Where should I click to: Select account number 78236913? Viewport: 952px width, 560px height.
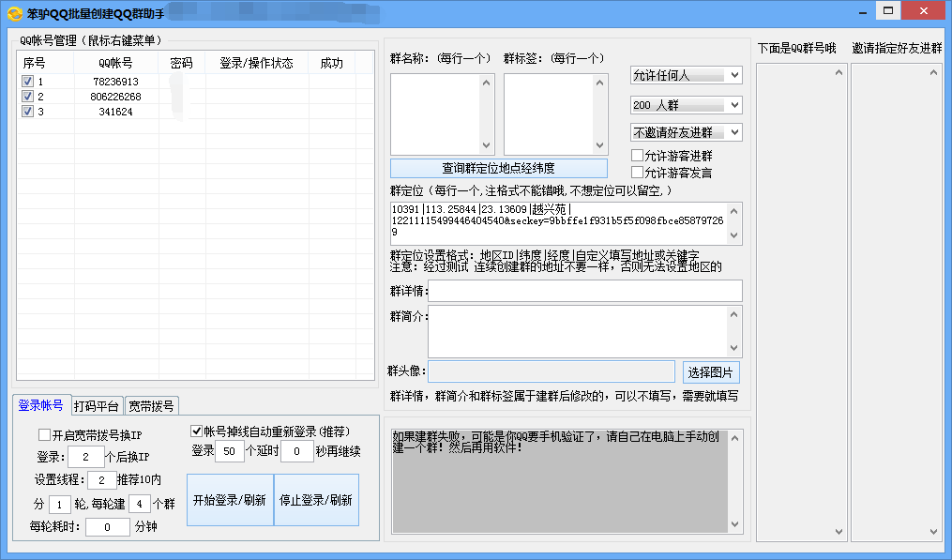click(116, 82)
